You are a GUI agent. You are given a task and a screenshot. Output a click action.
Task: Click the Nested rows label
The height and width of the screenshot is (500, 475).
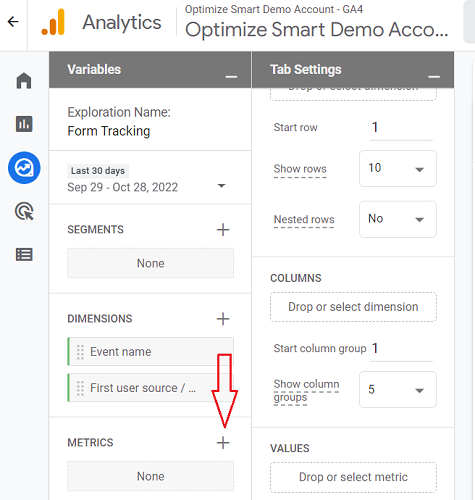point(304,220)
